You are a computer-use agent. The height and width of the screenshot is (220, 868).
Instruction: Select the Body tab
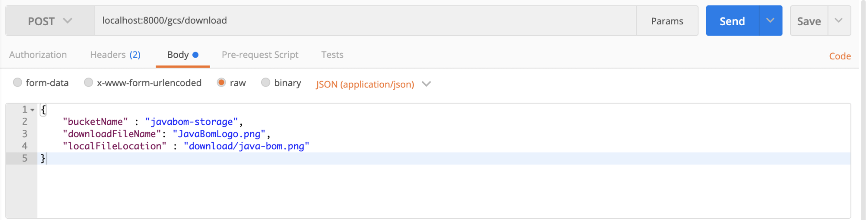point(183,55)
